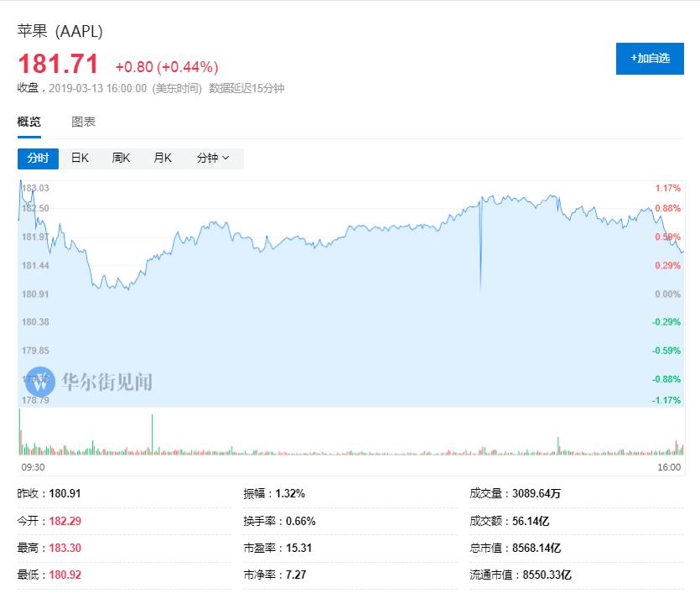Click the -0.59% green percent label
This screenshot has height=593, width=700.
tap(666, 351)
